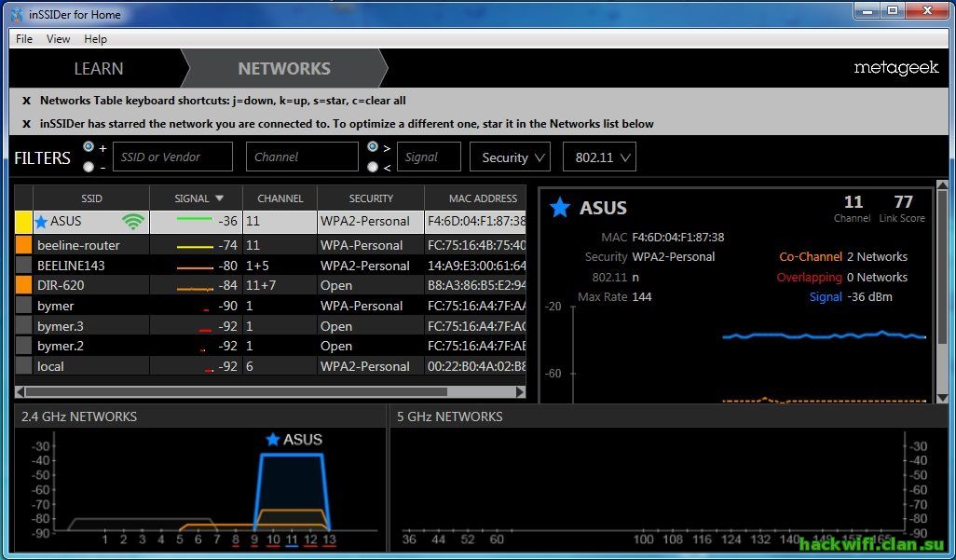Select the less-than signal filter radio

tap(373, 167)
